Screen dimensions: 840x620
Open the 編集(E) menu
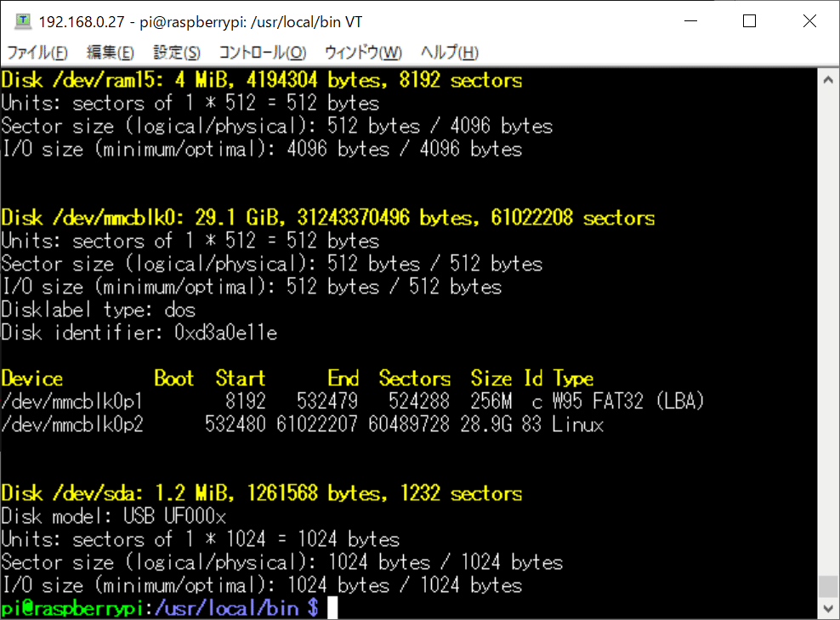(111, 53)
